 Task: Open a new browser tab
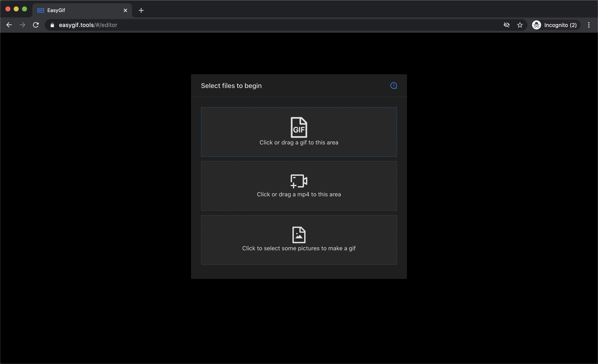[141, 10]
